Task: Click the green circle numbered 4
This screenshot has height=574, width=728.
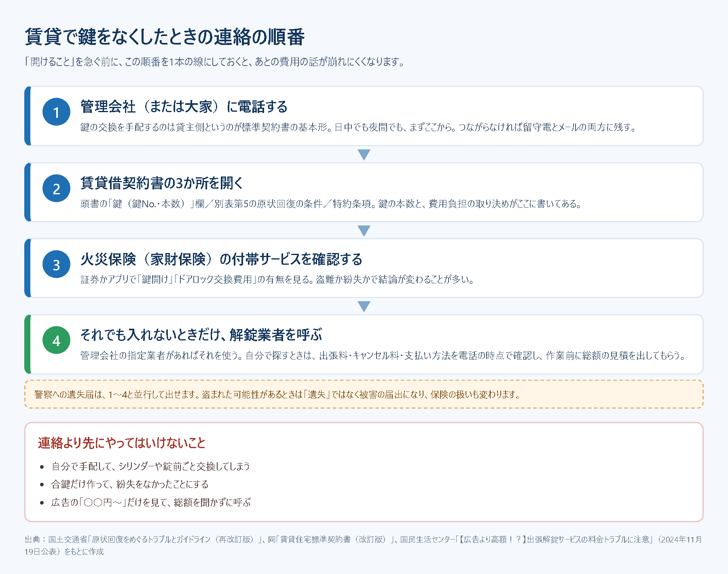Action: click(x=56, y=340)
